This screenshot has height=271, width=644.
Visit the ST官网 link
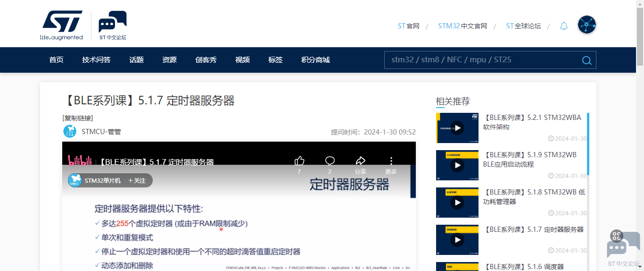point(408,26)
